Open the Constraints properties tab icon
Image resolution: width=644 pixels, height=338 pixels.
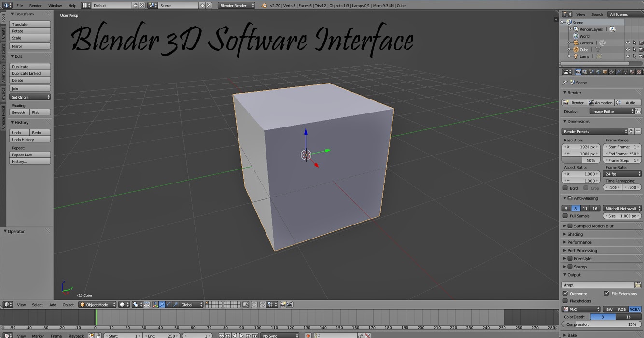point(612,72)
